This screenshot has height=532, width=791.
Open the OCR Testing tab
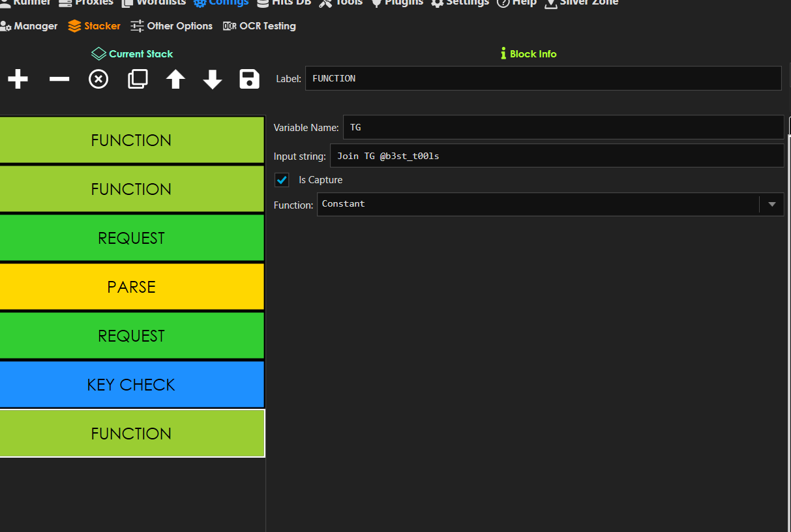[260, 26]
